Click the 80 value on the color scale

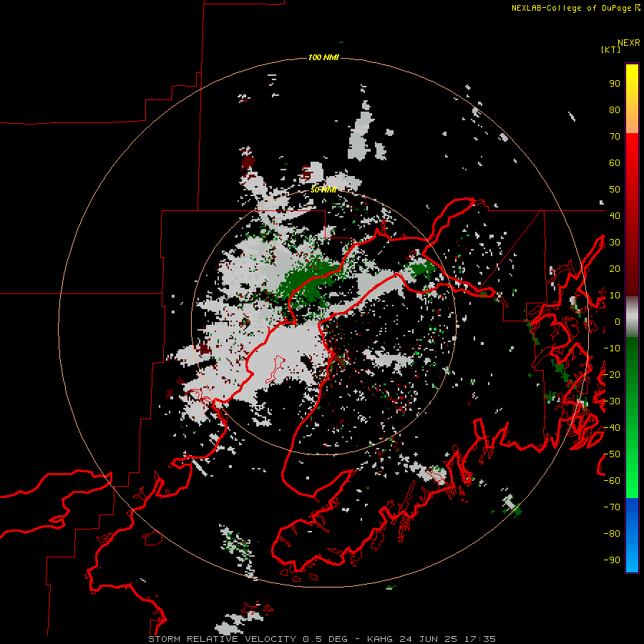(x=615, y=110)
